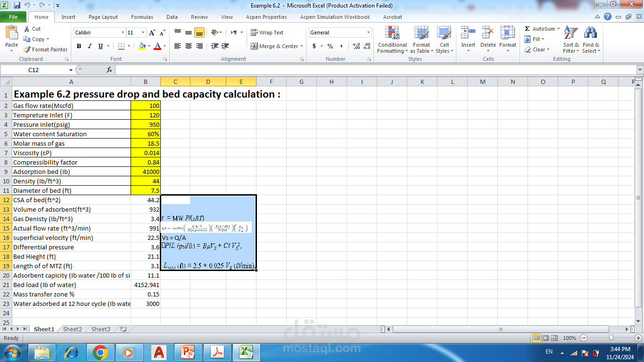The height and width of the screenshot is (362, 644).
Task: Switch to Sheet2 tab
Action: pyautogui.click(x=73, y=329)
